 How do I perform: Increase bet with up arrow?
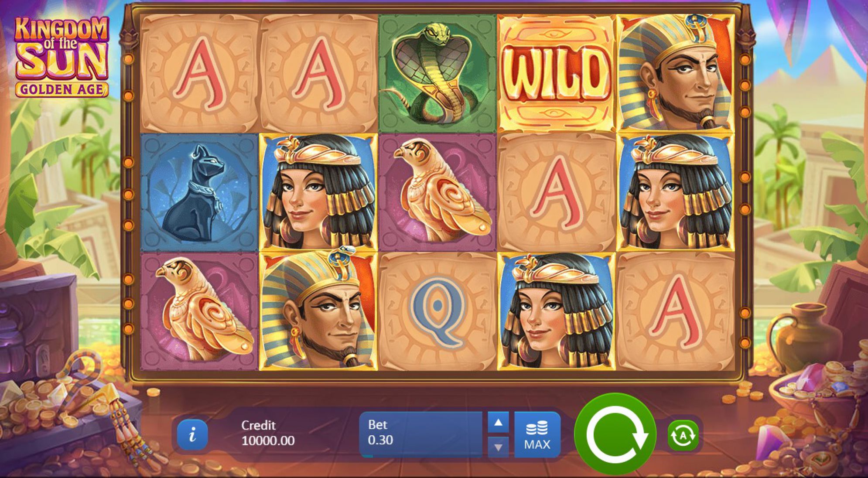click(x=498, y=422)
